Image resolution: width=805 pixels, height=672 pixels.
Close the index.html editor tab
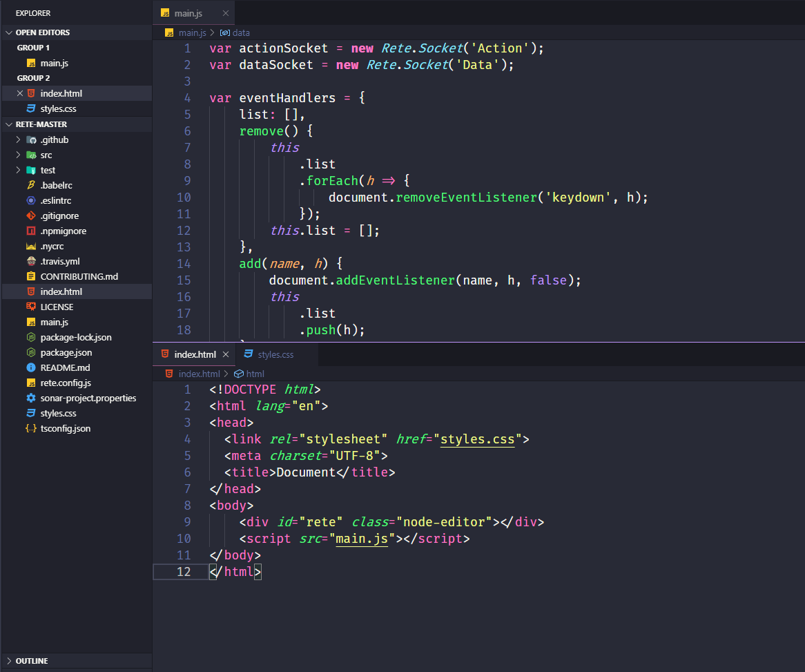pyautogui.click(x=226, y=354)
